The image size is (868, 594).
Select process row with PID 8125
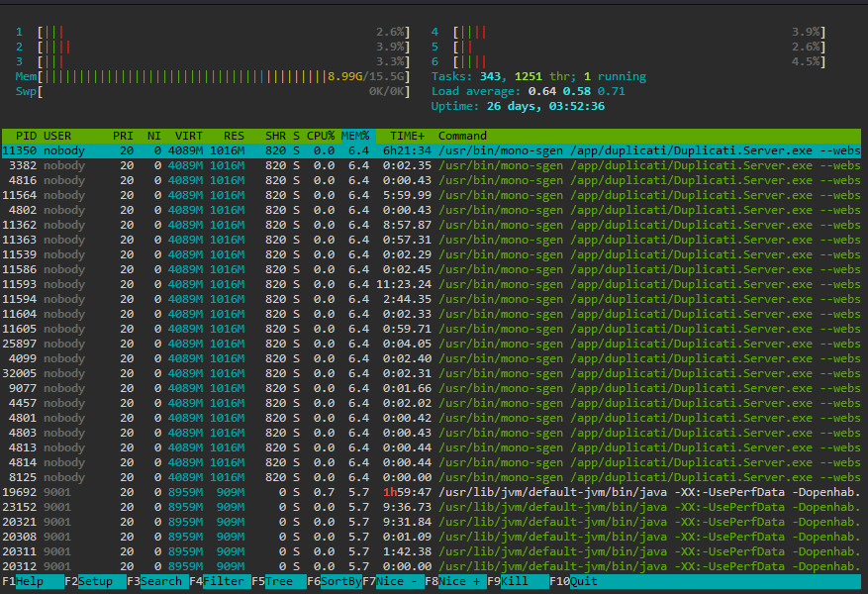[x=432, y=478]
